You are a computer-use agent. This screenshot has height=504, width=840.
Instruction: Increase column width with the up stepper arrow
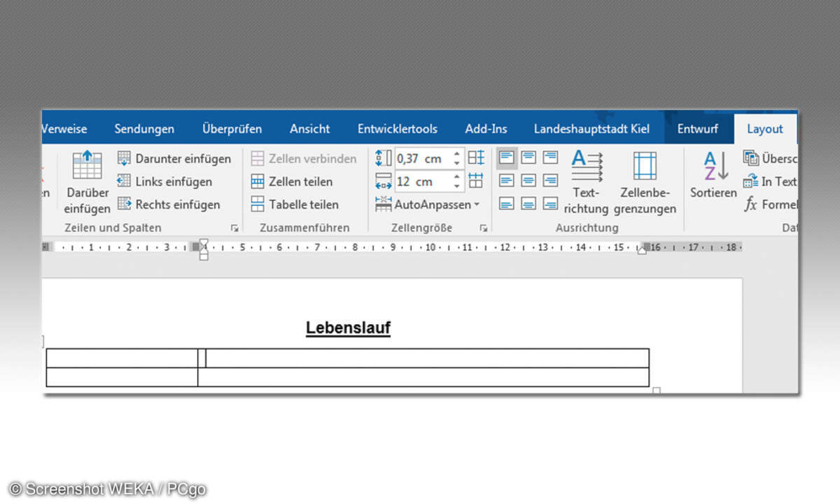pos(457,176)
